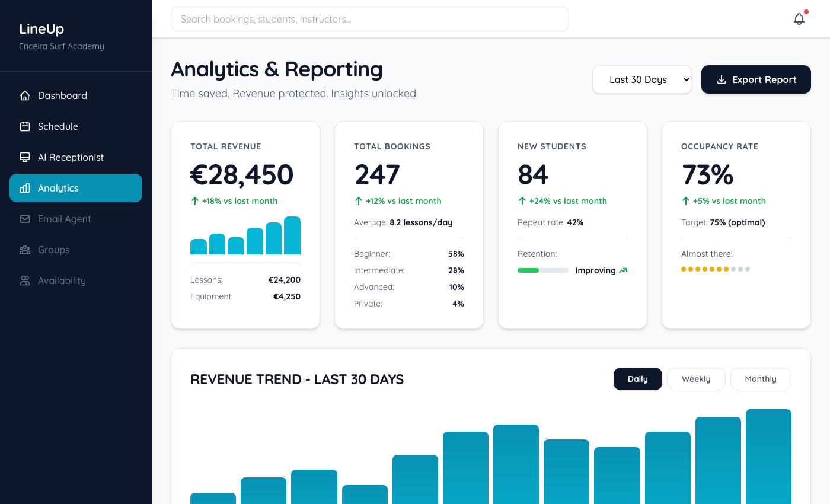Click inside the search bookings field
This screenshot has width=830, height=504.
[369, 18]
